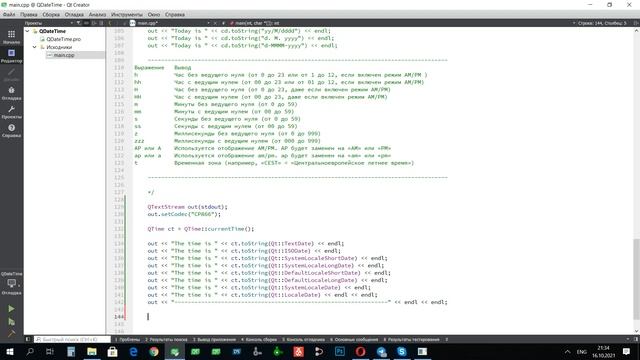Open the 5 Консоль отладчика pane
The width and height of the screenshot is (640, 360).
coord(303,339)
